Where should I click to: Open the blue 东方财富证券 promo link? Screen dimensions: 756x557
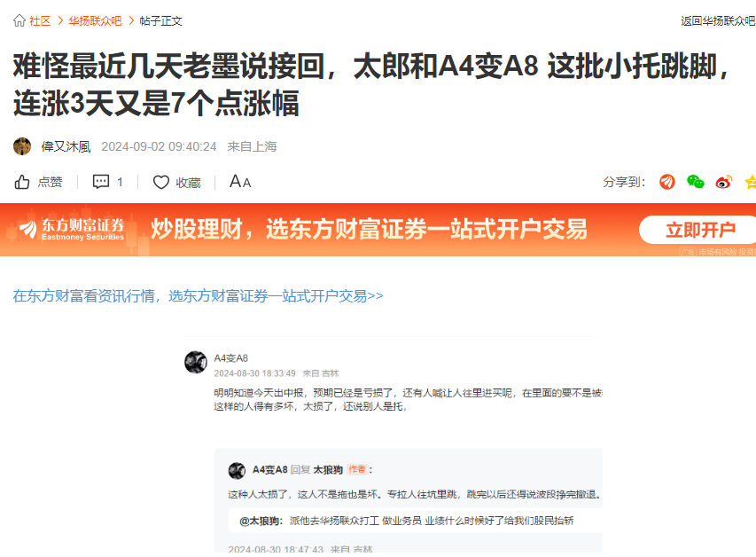(199, 296)
